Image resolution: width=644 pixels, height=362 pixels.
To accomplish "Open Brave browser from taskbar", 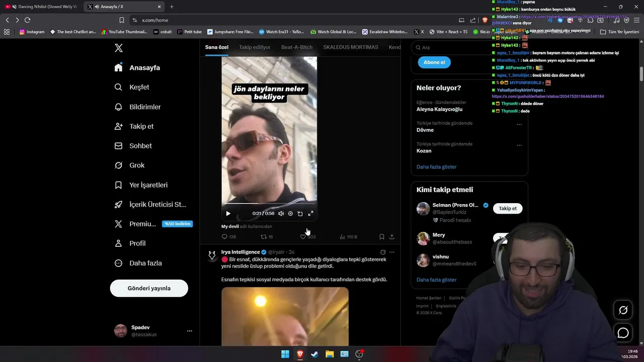I will pos(300,354).
